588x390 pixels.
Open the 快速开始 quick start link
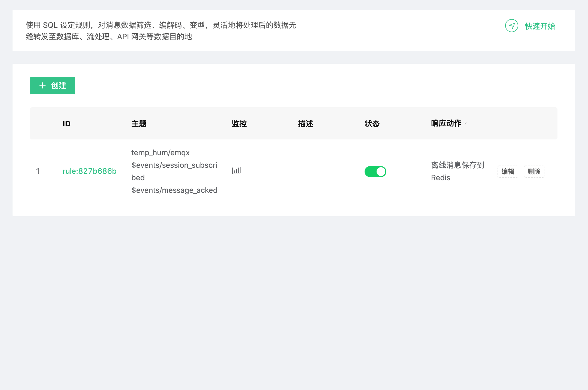point(540,26)
